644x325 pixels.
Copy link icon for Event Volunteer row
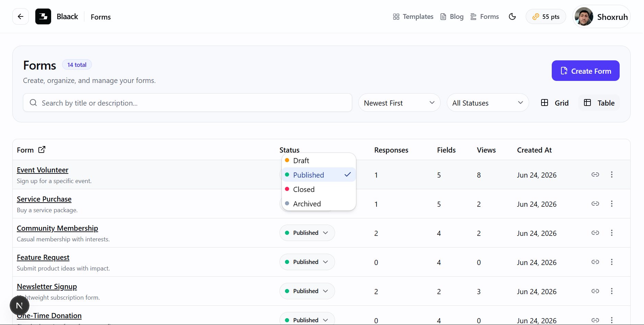point(595,174)
